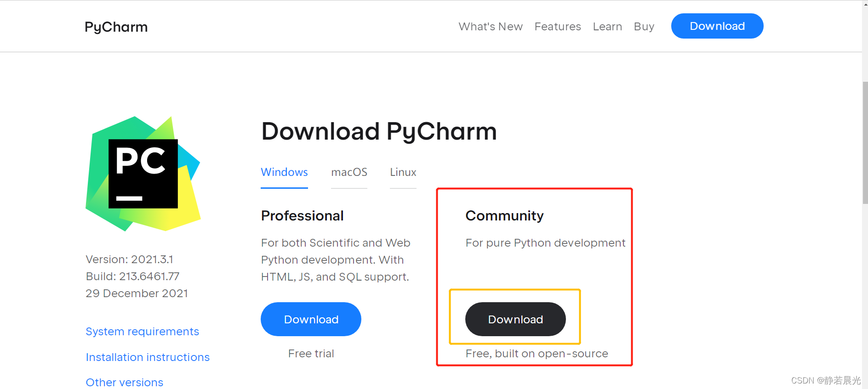This screenshot has height=389, width=868.
Task: Click 'Free trial' caption
Action: coord(311,354)
